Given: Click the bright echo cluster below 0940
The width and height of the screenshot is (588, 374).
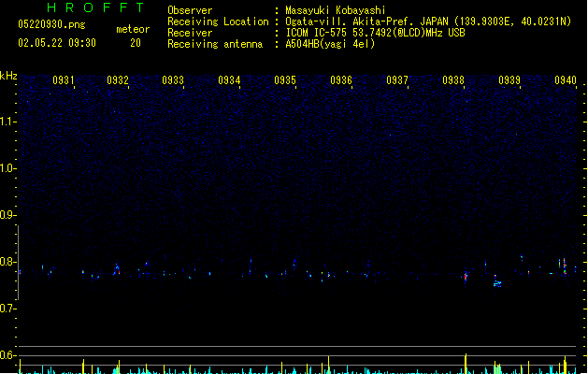Looking at the screenshot, I should pos(565,266).
